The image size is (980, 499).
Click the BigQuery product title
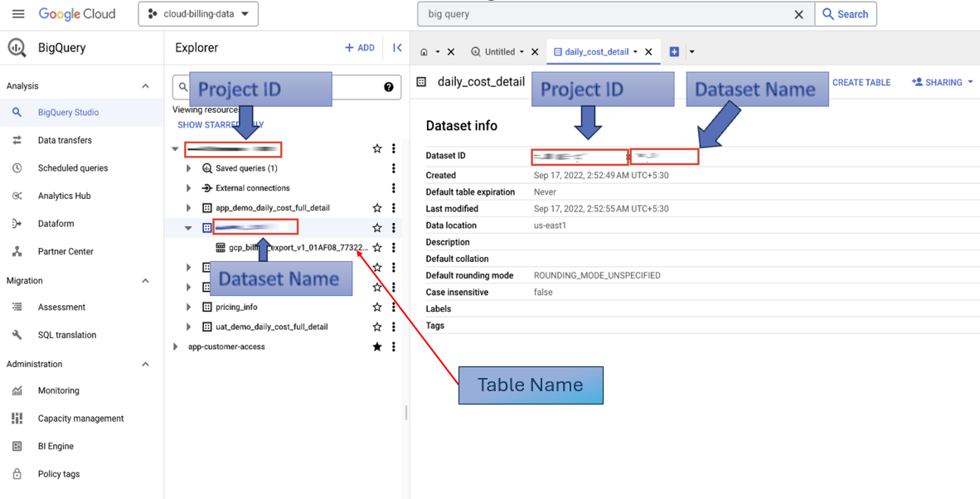(x=62, y=48)
